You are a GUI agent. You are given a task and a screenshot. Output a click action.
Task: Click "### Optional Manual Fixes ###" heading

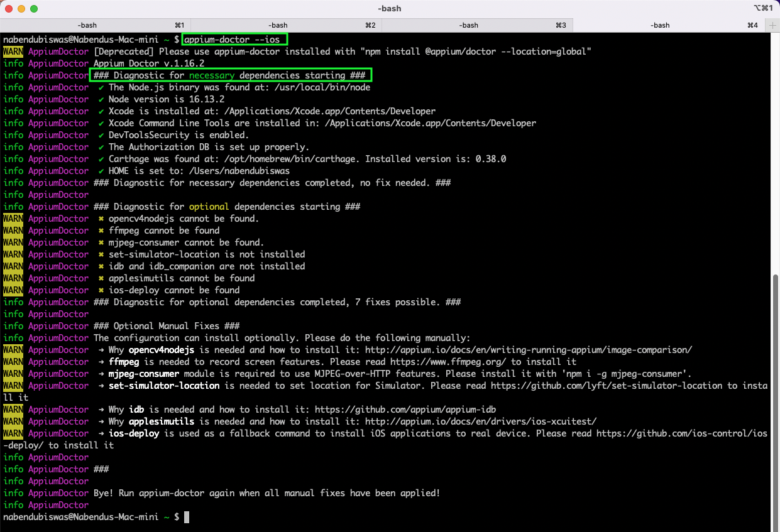[167, 326]
